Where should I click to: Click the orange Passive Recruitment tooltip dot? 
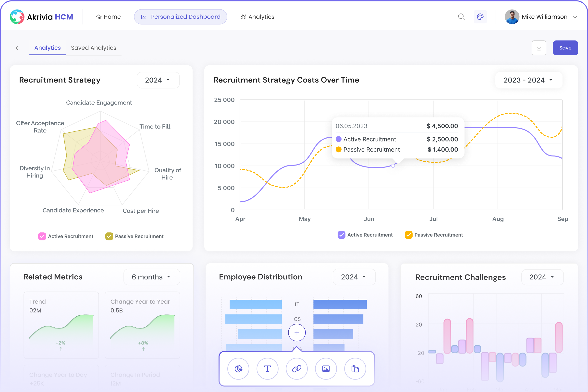[x=338, y=150]
